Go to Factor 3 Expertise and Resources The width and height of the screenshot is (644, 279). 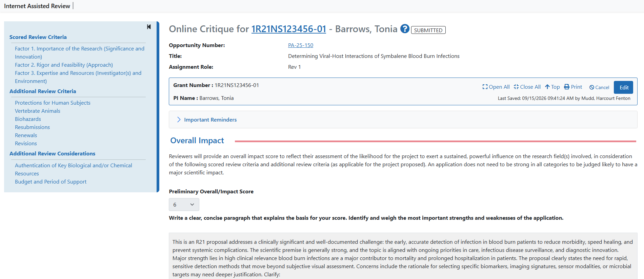tap(78, 77)
